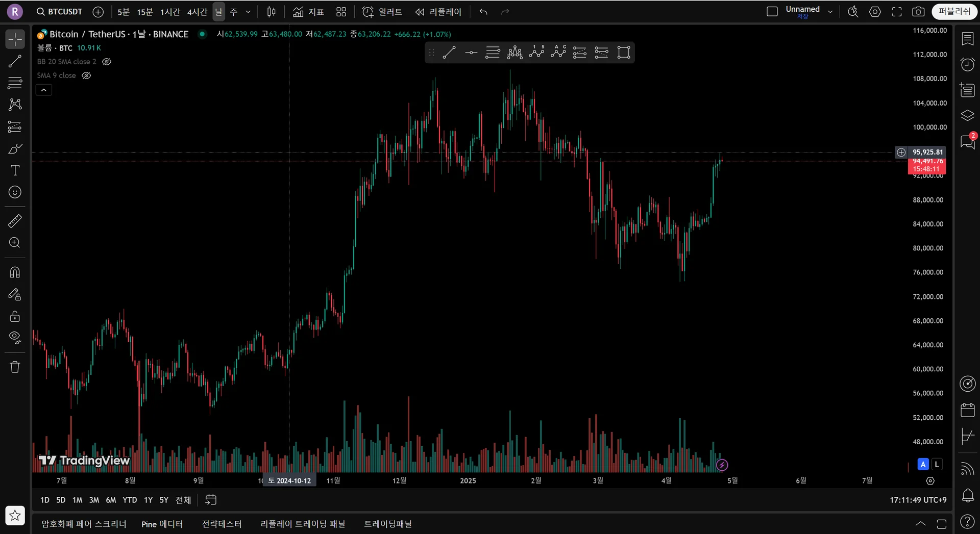Pick the trend line in floating toolbar
Viewport: 980px width, 534px height.
(449, 53)
